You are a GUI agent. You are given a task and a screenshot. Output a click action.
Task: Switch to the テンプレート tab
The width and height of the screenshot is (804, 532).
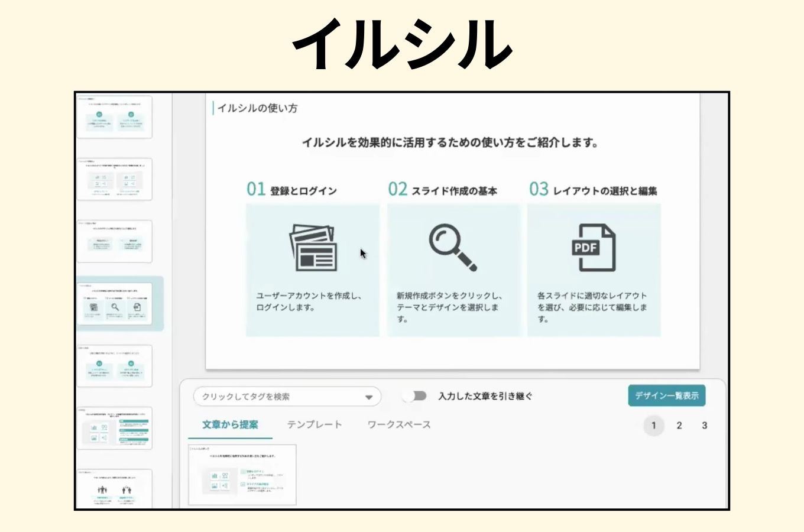(x=315, y=424)
